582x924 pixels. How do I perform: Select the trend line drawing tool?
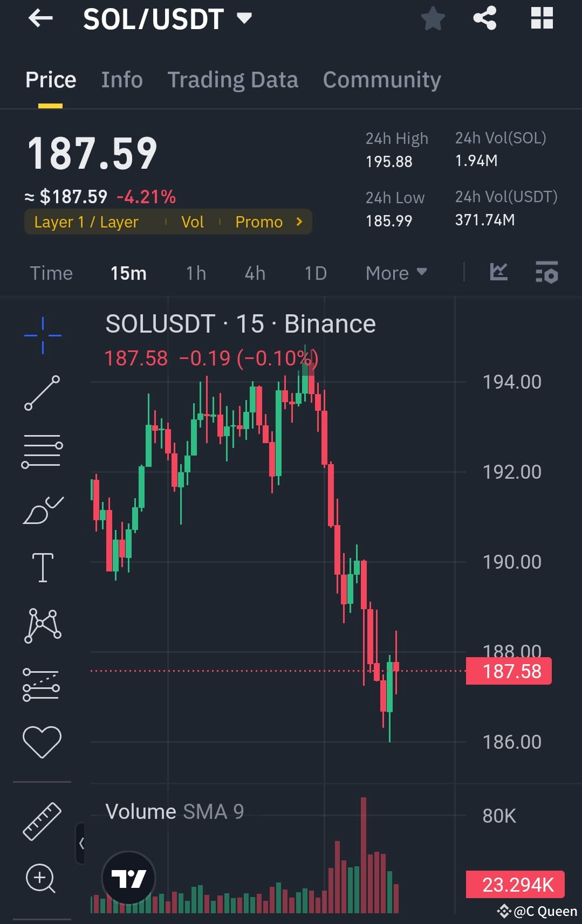pyautogui.click(x=42, y=394)
